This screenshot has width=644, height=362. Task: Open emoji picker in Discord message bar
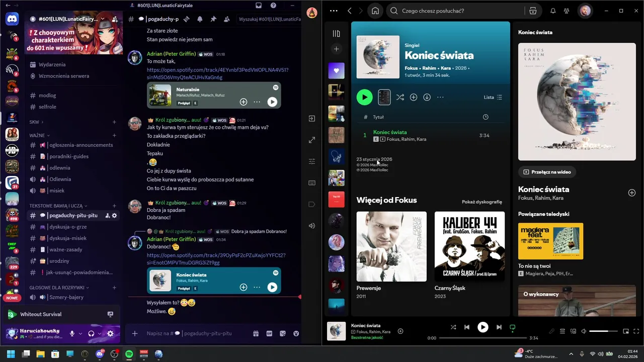296,333
